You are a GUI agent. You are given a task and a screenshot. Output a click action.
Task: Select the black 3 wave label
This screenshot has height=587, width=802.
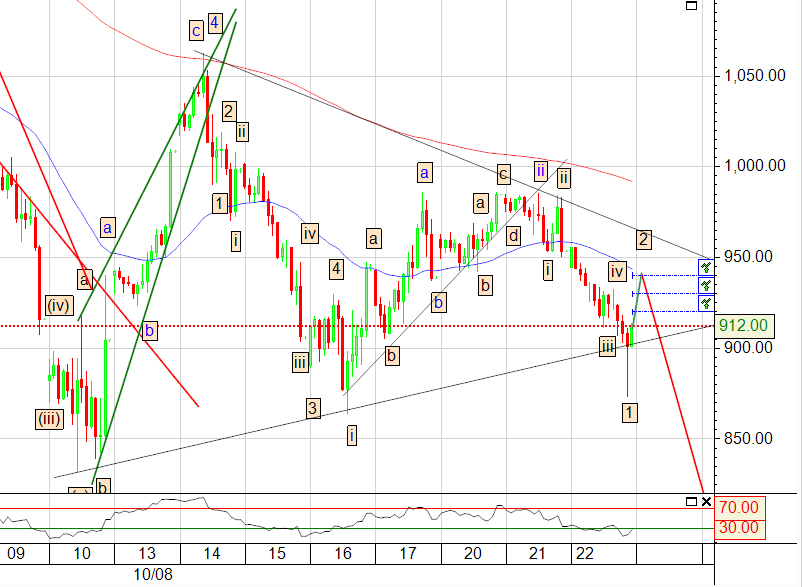[x=313, y=408]
